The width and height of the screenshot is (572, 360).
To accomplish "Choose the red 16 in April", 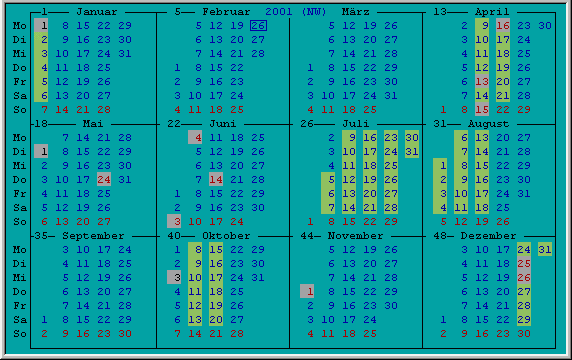I will (503, 26).
